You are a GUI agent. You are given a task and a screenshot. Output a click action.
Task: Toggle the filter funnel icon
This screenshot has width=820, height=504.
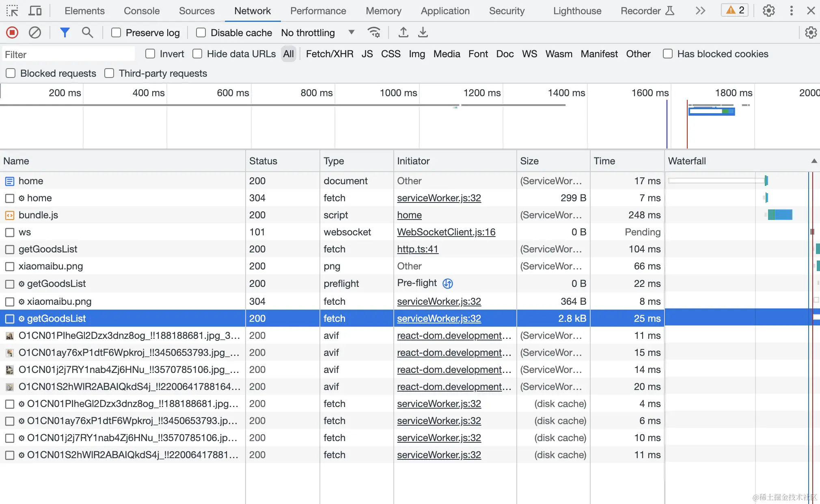(x=65, y=32)
